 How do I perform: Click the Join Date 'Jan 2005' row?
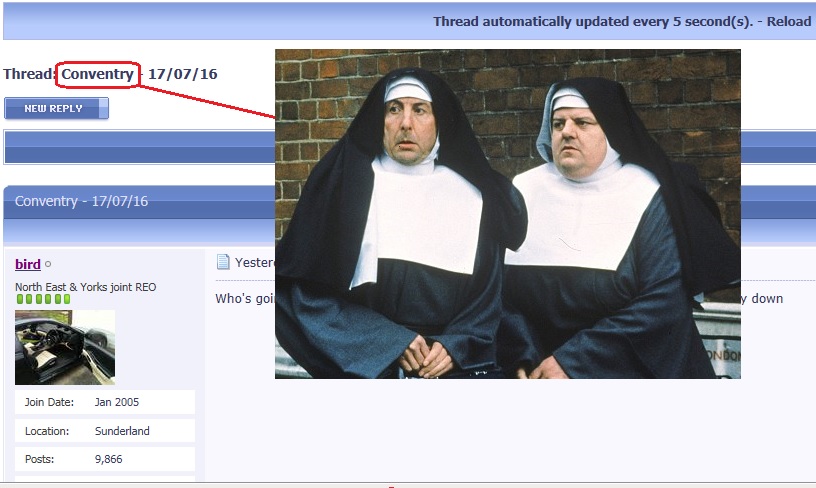click(104, 402)
